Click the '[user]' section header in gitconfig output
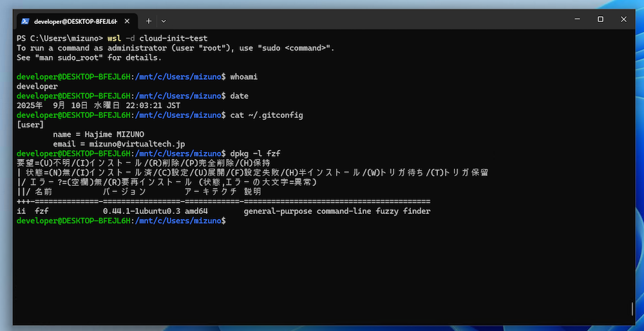Viewport: 644px width, 331px height. point(30,125)
